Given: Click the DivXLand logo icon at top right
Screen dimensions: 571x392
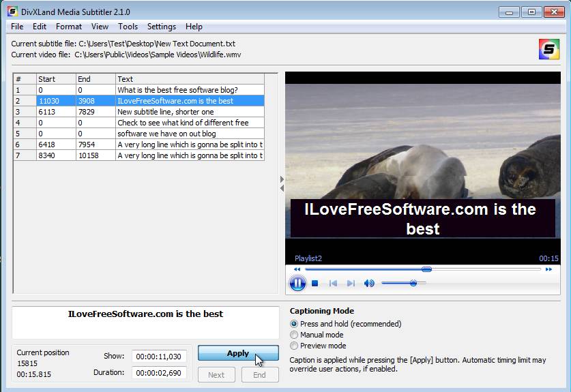Looking at the screenshot, I should [x=548, y=49].
